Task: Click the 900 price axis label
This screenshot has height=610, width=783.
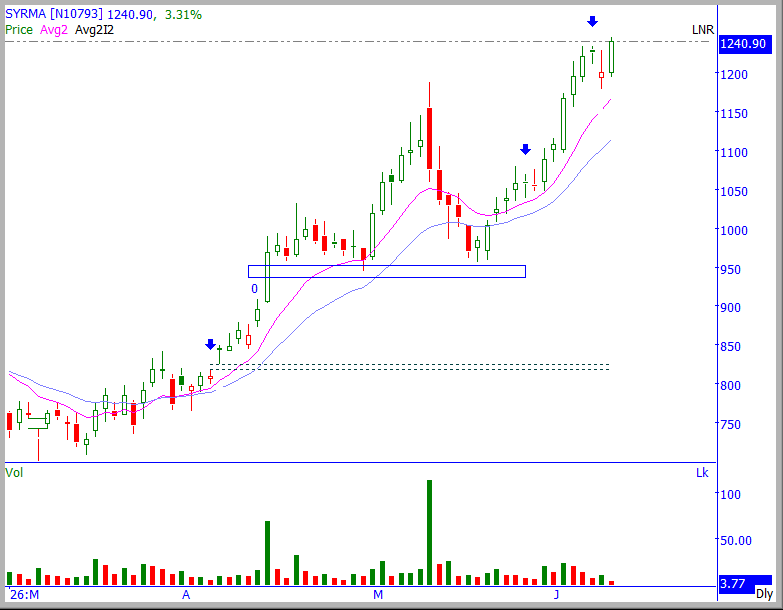Action: (x=730, y=307)
